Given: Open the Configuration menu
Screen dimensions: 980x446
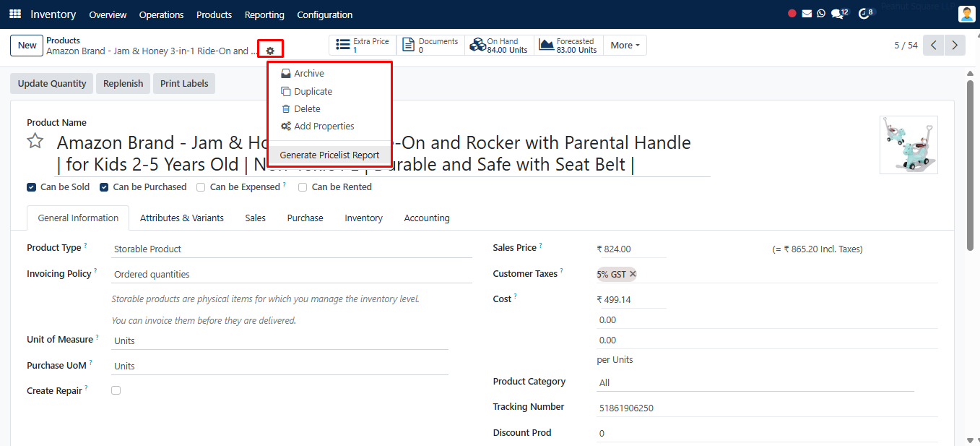Looking at the screenshot, I should [325, 14].
